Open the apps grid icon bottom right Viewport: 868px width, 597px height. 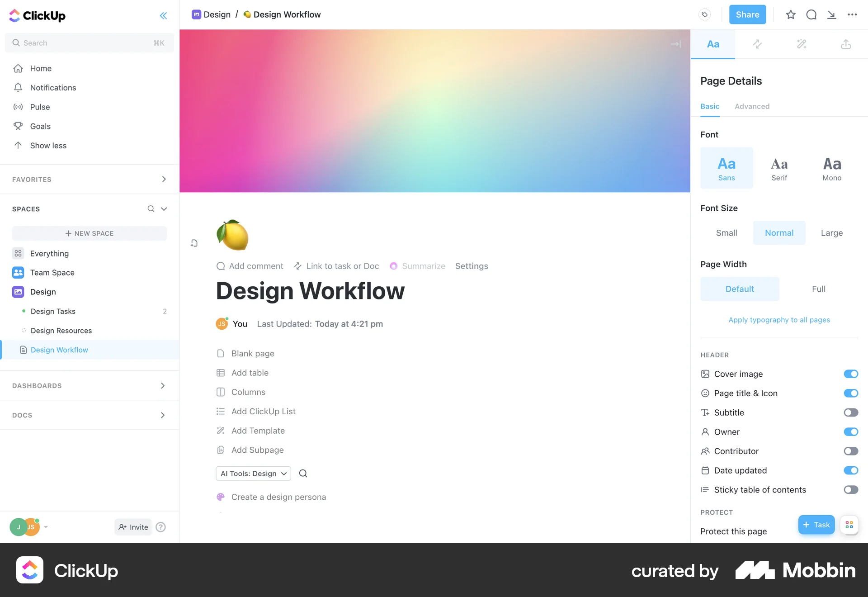(849, 525)
